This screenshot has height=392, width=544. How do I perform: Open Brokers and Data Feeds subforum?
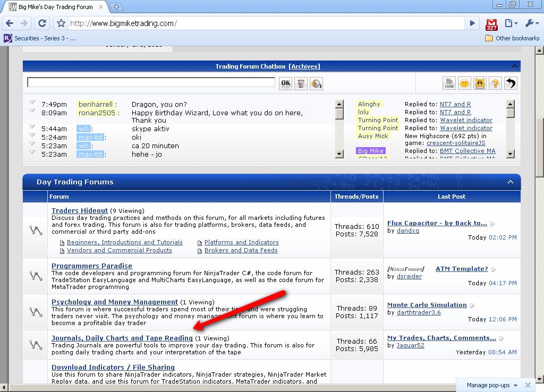point(241,250)
